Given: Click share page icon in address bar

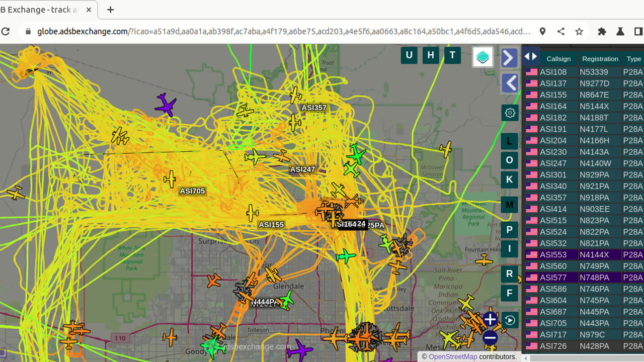Looking at the screenshot, I should (x=561, y=31).
